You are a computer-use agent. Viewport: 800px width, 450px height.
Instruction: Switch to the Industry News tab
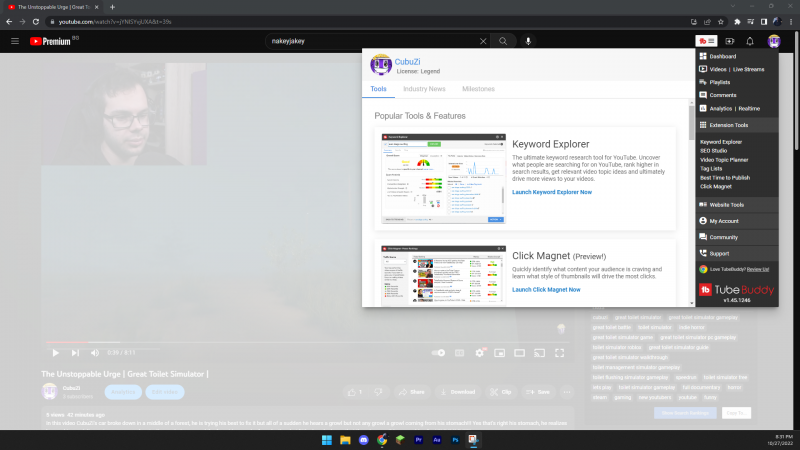(x=424, y=89)
